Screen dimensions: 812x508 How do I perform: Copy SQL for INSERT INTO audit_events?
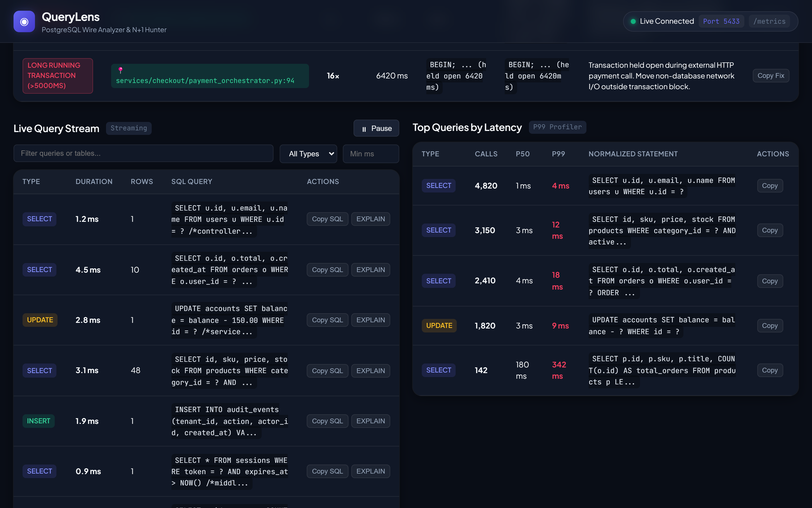327,421
